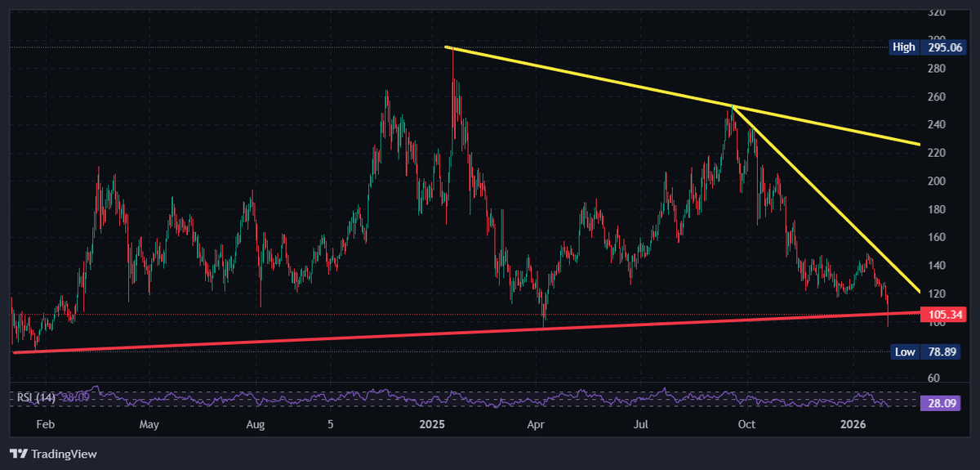
Task: Click the 260 tick on the price scale
Action: point(937,96)
